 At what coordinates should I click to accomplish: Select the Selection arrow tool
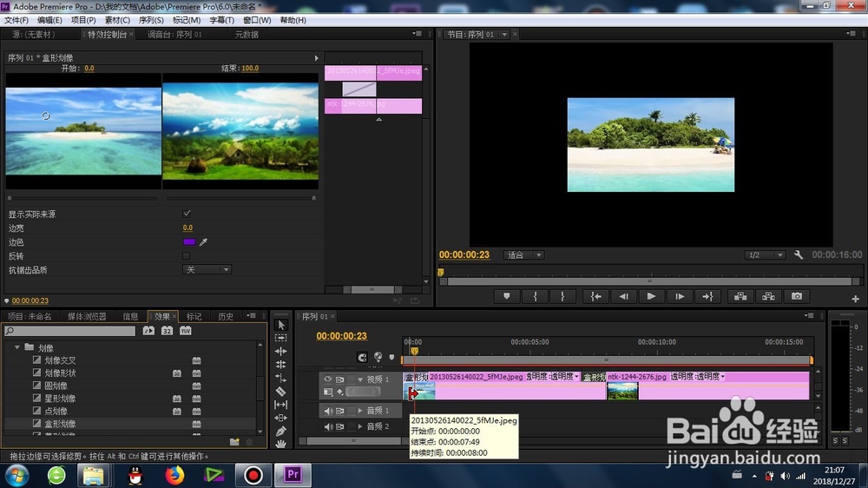[280, 325]
